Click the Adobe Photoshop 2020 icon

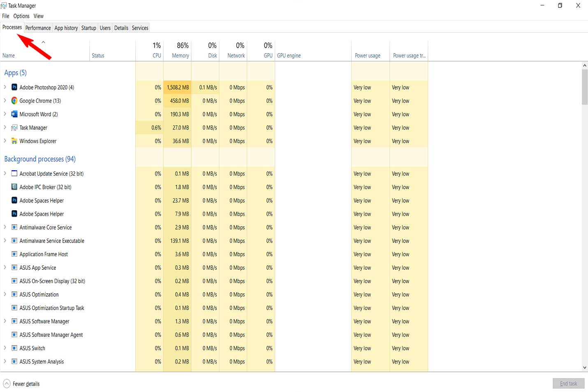tap(14, 87)
